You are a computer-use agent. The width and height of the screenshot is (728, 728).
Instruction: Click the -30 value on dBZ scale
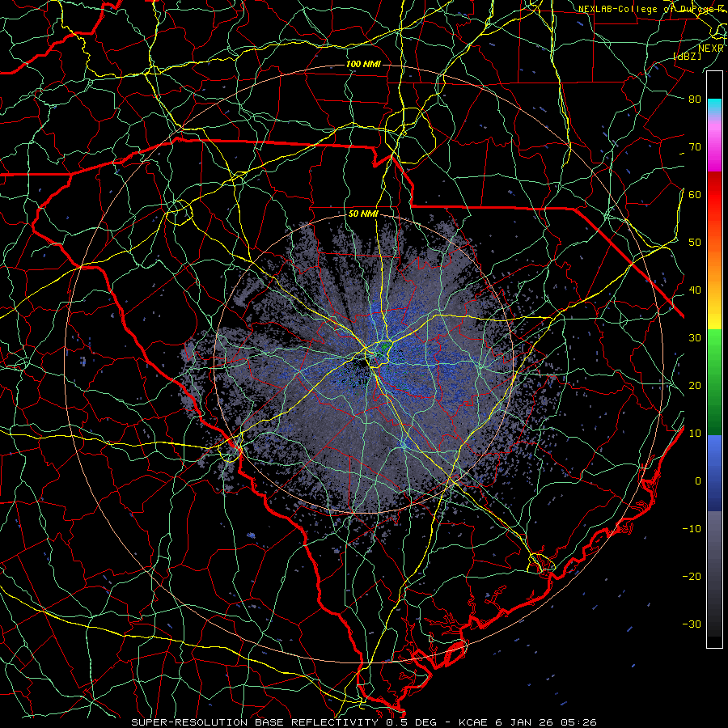tap(692, 624)
